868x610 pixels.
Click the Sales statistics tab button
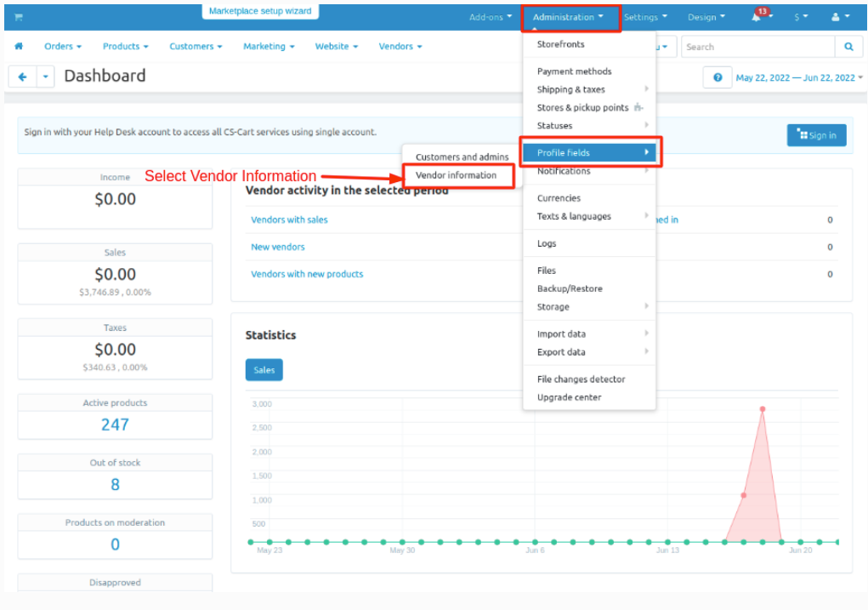point(264,370)
